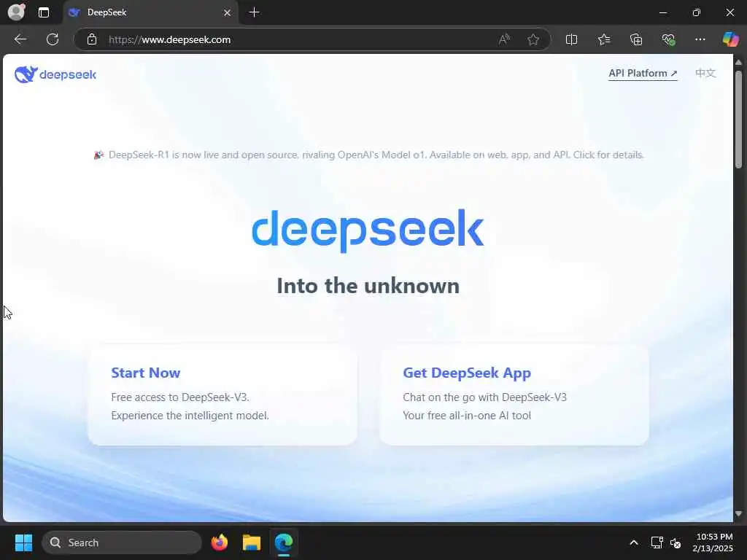Viewport: 747px width, 560px height.
Task: Restore down the browser window
Action: [x=697, y=12]
